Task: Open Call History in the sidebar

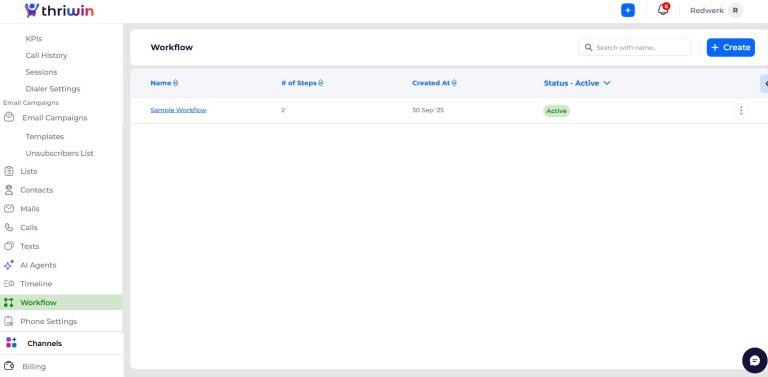Action: click(47, 55)
